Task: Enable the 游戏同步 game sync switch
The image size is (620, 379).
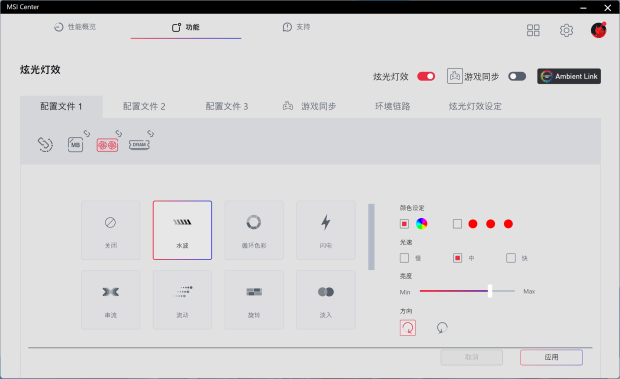Action: pyautogui.click(x=517, y=76)
